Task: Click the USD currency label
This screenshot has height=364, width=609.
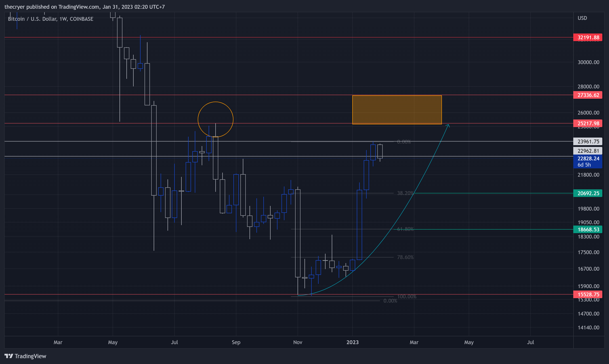Action: pos(582,18)
